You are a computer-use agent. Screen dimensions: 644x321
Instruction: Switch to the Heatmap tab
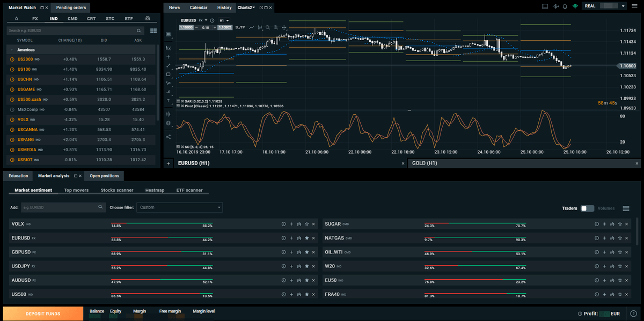click(155, 190)
